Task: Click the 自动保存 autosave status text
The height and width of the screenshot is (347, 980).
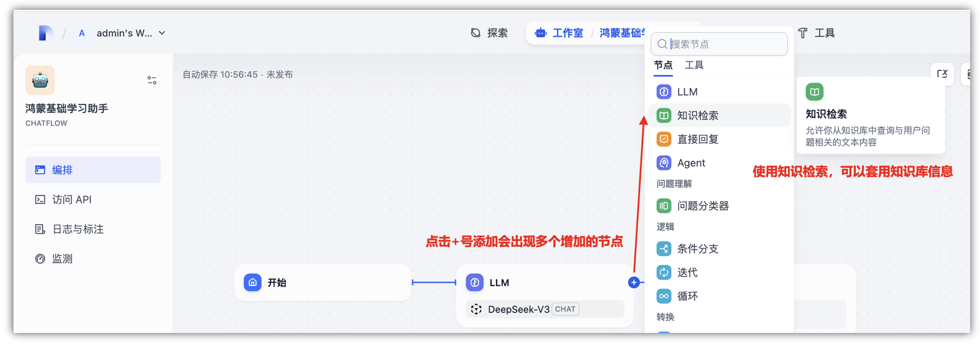Action: [x=238, y=75]
